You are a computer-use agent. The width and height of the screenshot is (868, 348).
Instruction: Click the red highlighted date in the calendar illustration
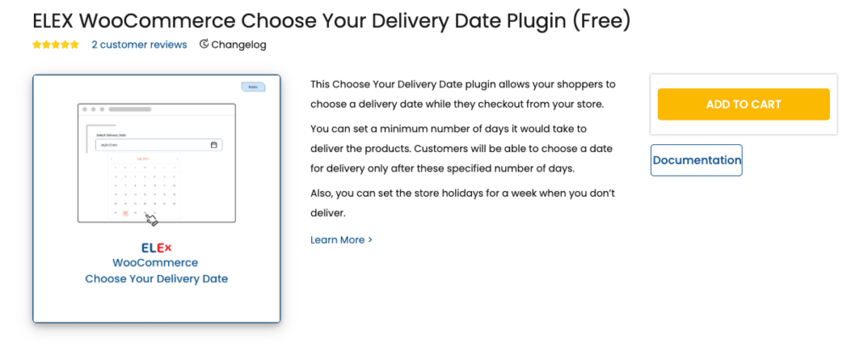click(125, 213)
